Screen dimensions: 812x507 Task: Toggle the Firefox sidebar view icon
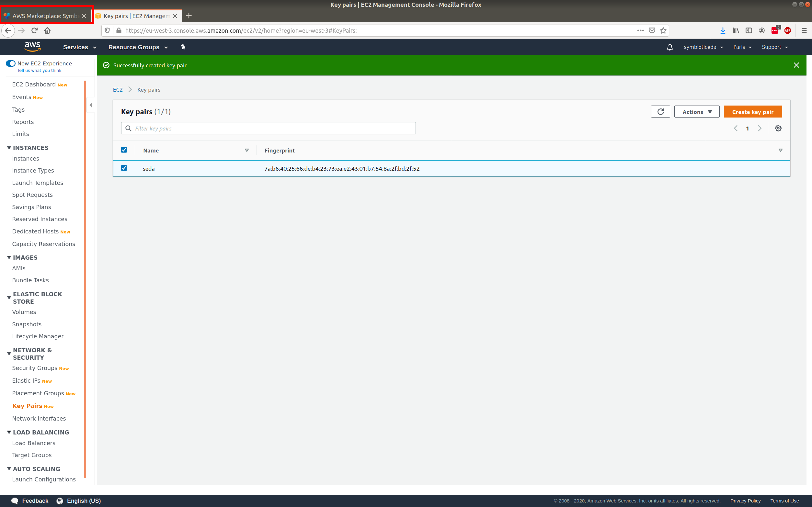click(749, 30)
